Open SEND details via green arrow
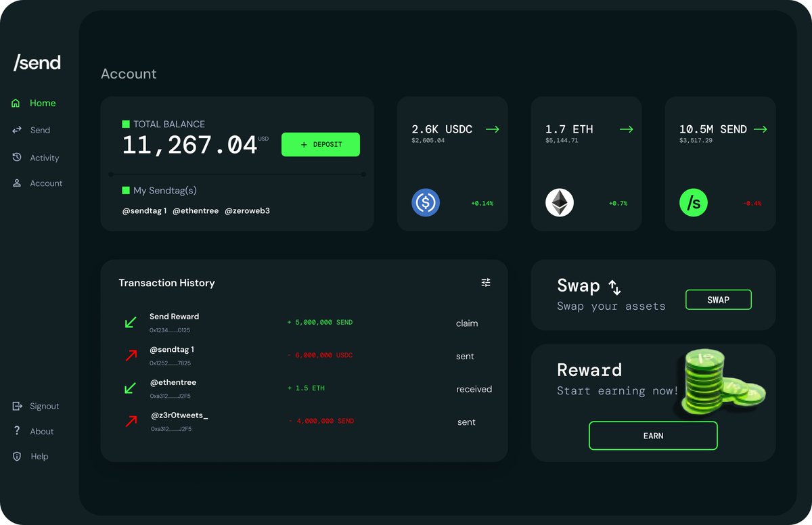This screenshot has height=525, width=812. [x=760, y=129]
